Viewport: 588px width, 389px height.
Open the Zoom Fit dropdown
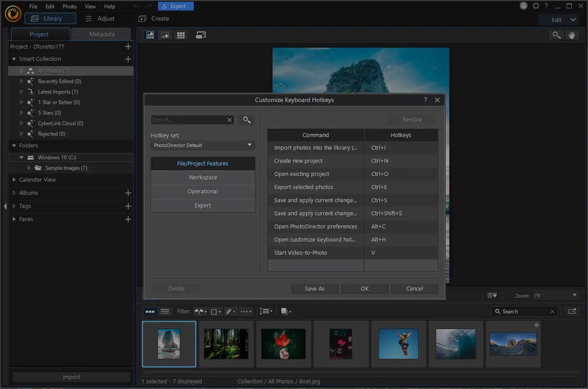556,296
